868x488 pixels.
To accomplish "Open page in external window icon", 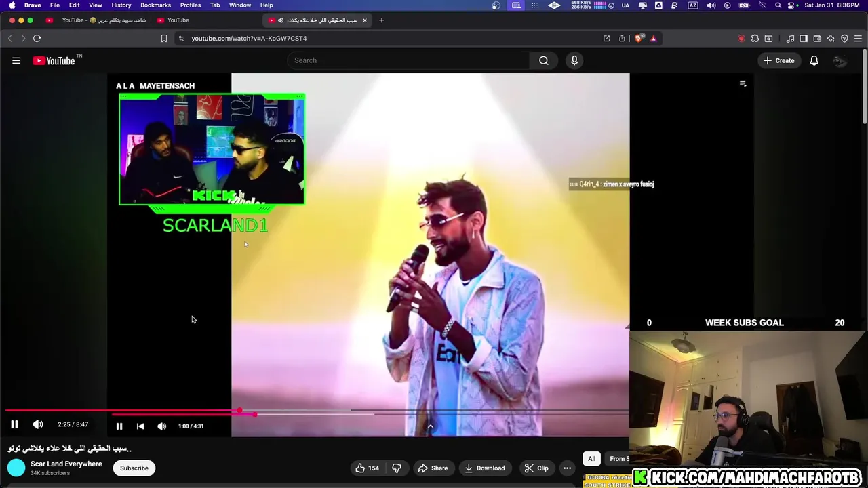I will (606, 39).
